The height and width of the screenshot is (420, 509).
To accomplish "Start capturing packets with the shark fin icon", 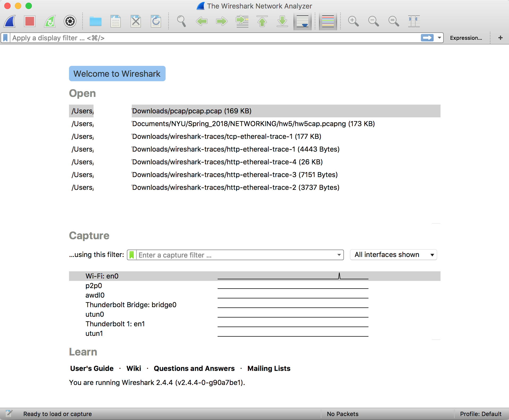I will [x=10, y=22].
